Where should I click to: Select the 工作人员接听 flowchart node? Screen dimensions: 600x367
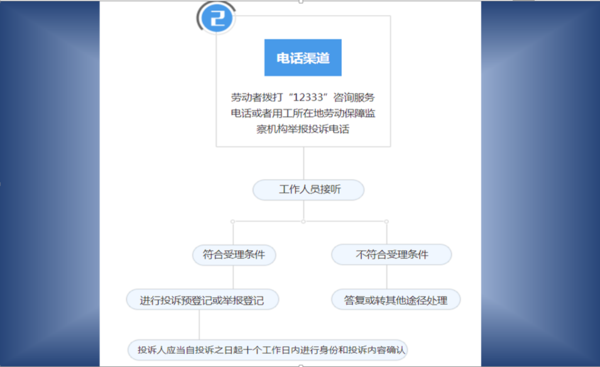(x=308, y=190)
